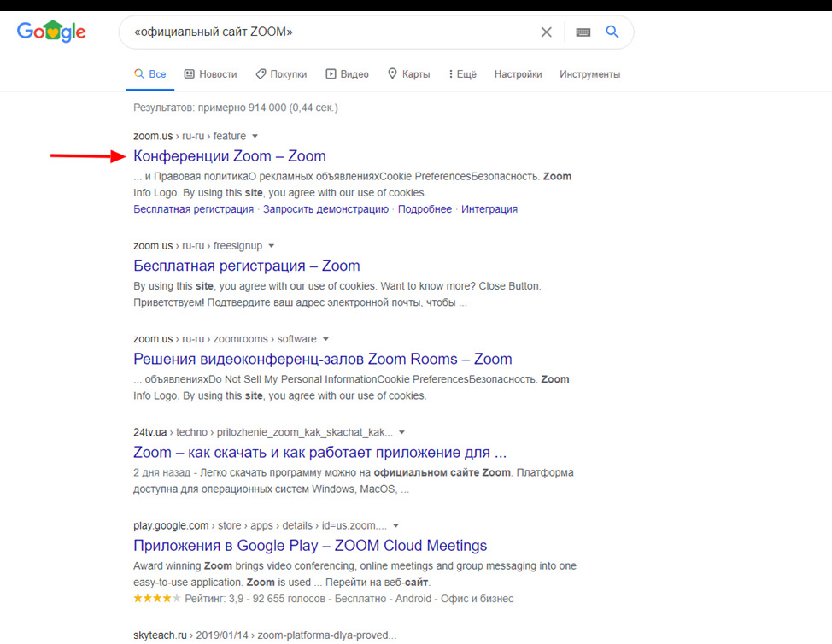Viewport: 832px width, 644px height.
Task: Switch to the Новости tab
Action: point(211,74)
